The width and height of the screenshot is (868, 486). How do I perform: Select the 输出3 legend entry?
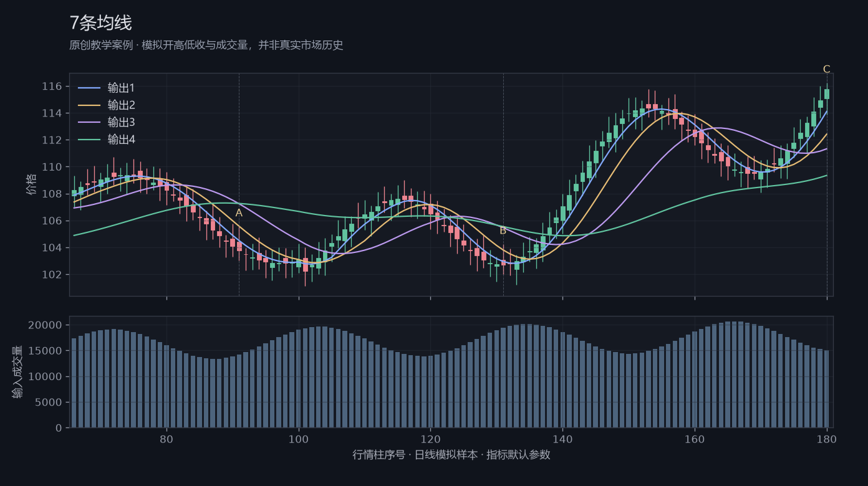click(107, 122)
